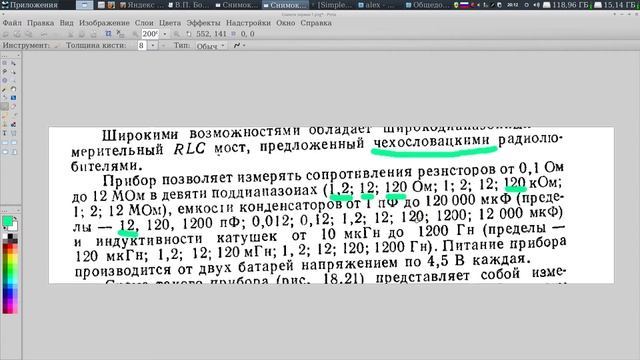
Task: Open the Окно menu
Action: coord(286,23)
